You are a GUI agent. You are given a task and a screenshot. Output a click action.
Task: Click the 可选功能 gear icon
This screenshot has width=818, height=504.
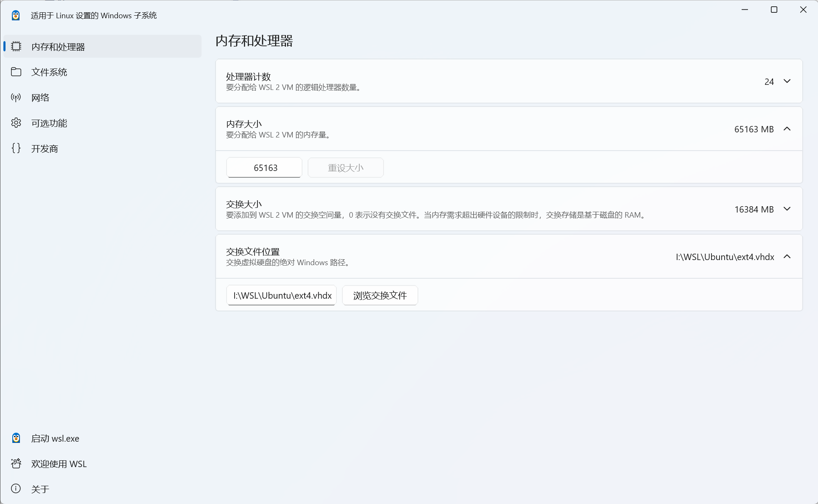16,123
